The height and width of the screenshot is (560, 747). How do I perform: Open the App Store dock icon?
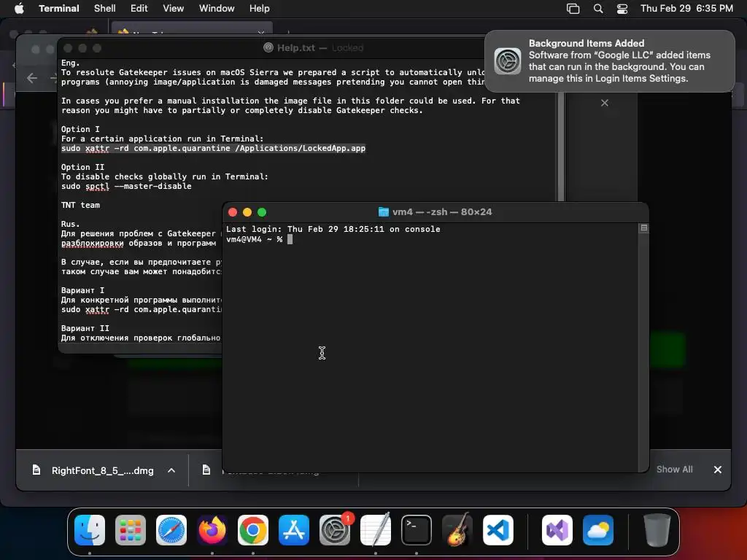[294, 530]
